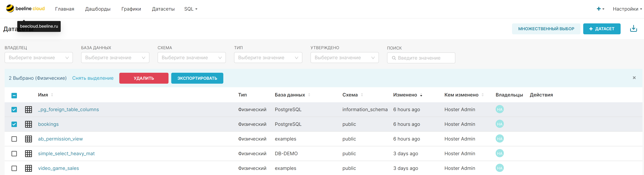Click sort arrow next to Изменено column
This screenshot has height=175, width=644.
pyautogui.click(x=421, y=95)
